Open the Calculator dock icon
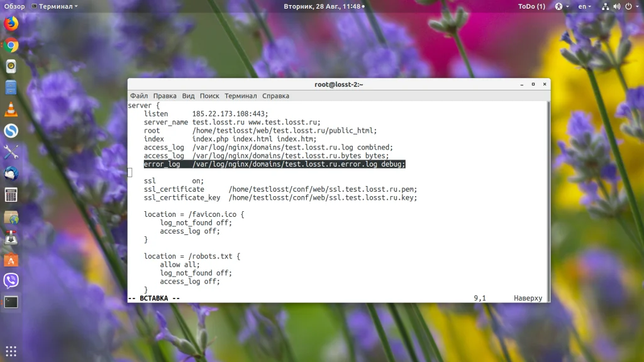 pos(11,195)
